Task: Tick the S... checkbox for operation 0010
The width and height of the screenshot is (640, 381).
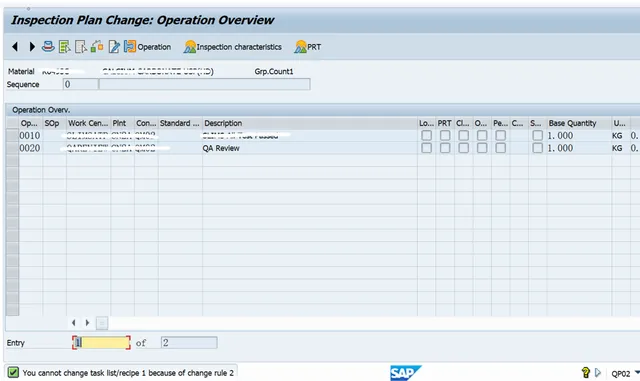Action: point(538,135)
